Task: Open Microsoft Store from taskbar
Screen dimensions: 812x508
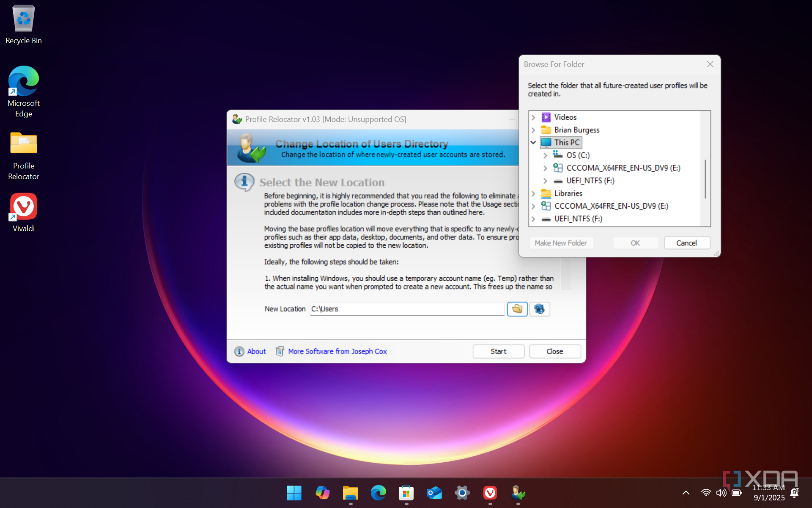Action: [x=406, y=493]
